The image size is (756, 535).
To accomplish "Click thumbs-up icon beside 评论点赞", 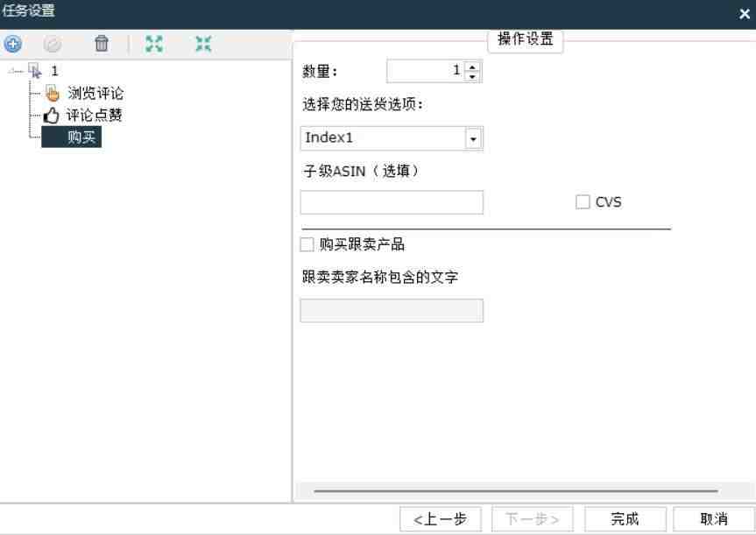I will (51, 116).
